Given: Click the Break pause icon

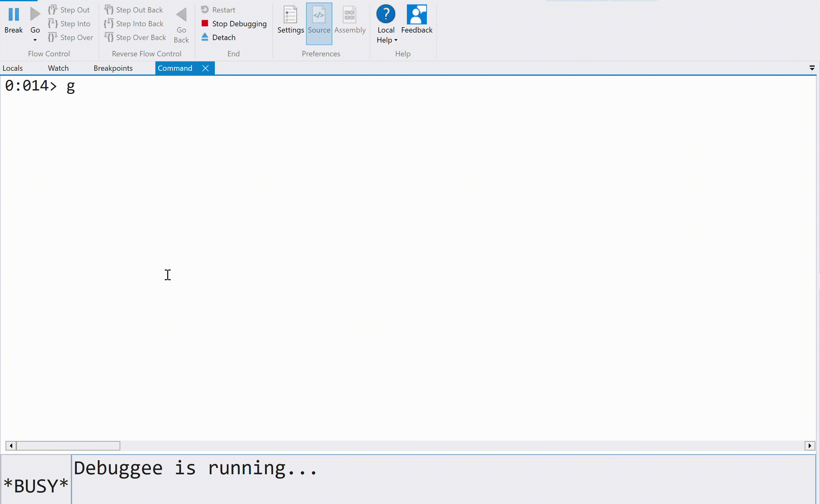Looking at the screenshot, I should click(x=14, y=14).
